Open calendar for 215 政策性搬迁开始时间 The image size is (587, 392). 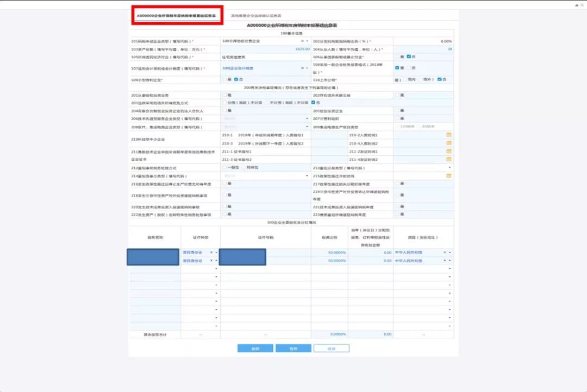coord(449,176)
